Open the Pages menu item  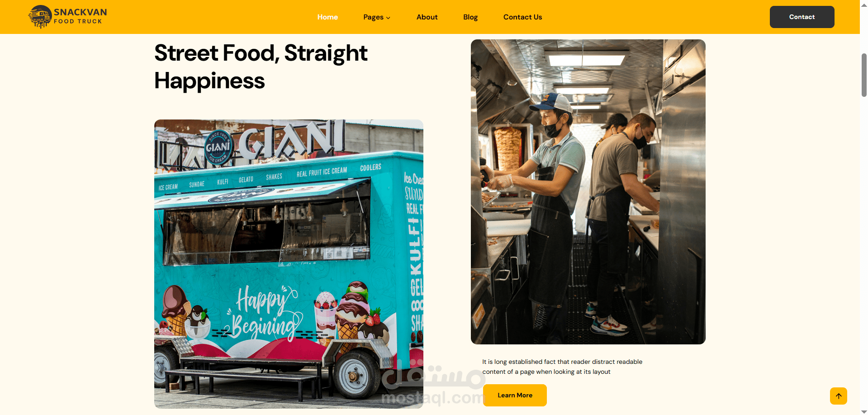373,17
